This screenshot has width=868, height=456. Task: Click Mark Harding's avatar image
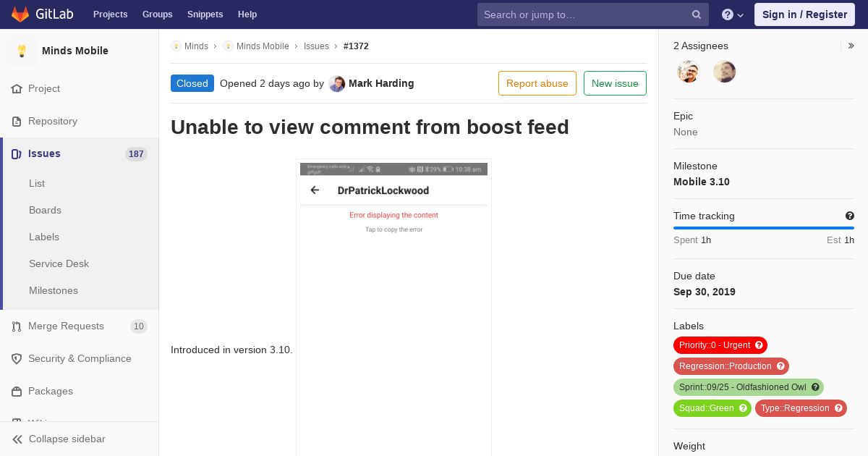coord(336,83)
